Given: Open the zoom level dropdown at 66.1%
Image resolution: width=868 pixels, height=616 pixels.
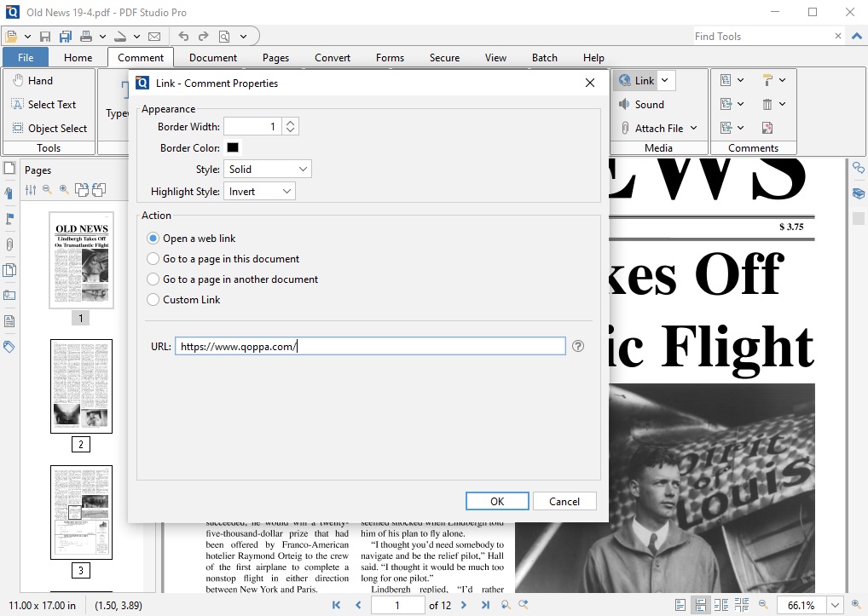Looking at the screenshot, I should click(x=833, y=605).
